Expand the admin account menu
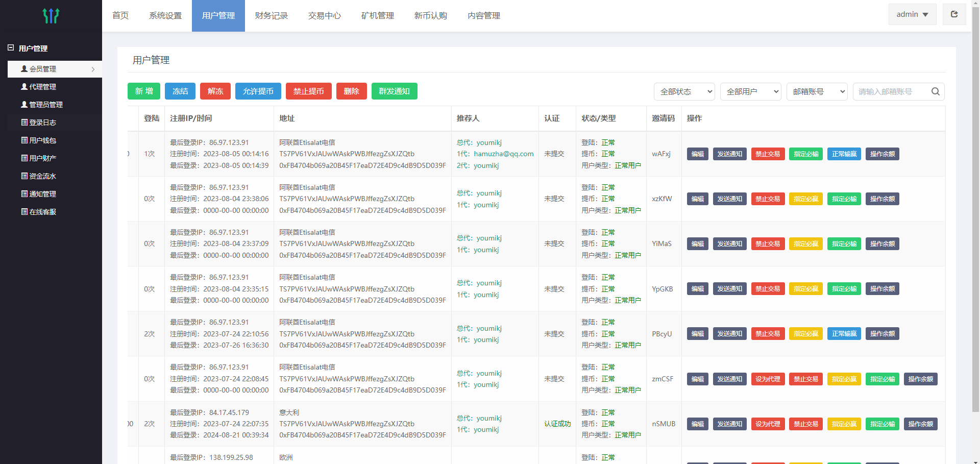980x464 pixels. coord(912,14)
